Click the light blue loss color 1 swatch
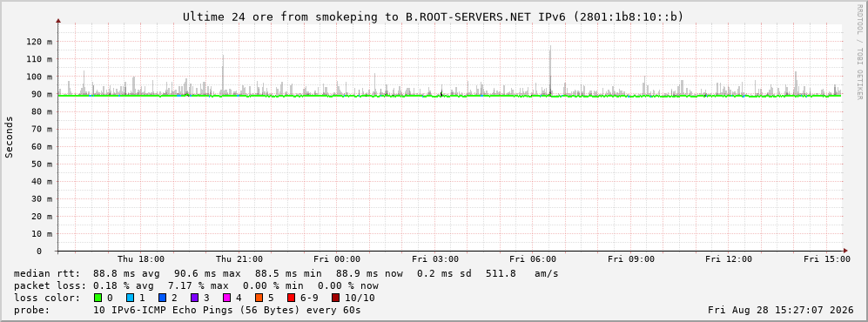This screenshot has height=322, width=868. [130, 298]
